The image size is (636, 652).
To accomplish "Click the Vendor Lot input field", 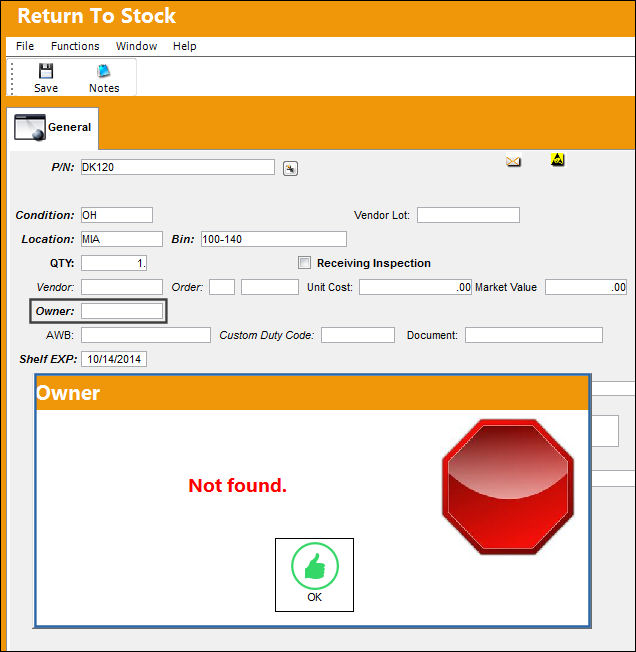I will click(468, 215).
